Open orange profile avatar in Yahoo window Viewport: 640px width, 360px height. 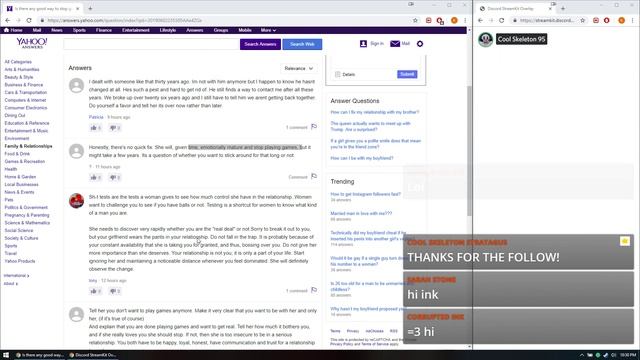(454, 20)
